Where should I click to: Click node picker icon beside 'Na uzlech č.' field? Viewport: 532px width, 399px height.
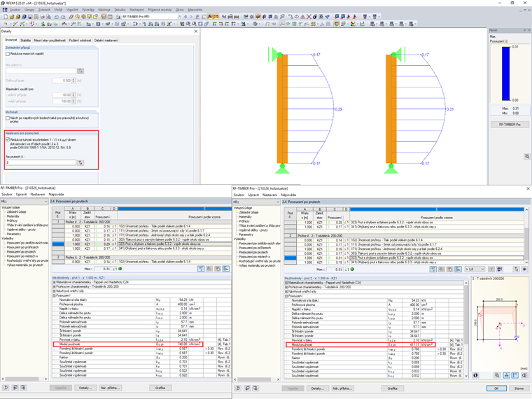[80, 71]
